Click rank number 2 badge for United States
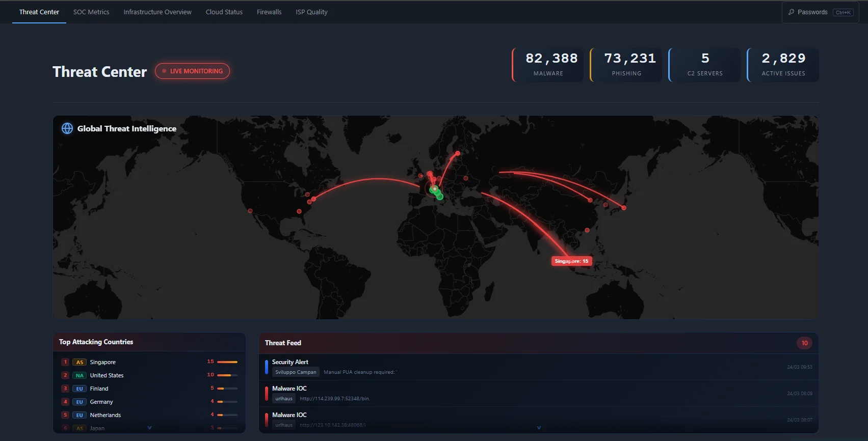 (65, 375)
